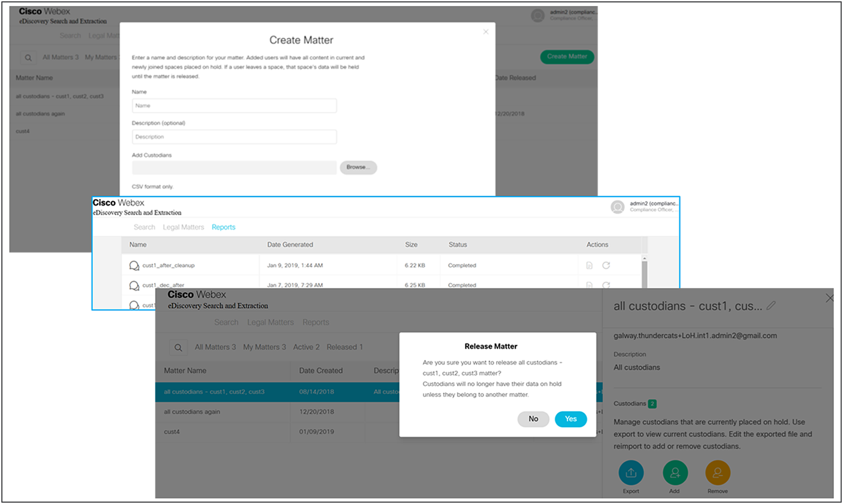This screenshot has width=843, height=504.
Task: Click 'all custodians again' in Create Matter window list
Action: coord(40,114)
